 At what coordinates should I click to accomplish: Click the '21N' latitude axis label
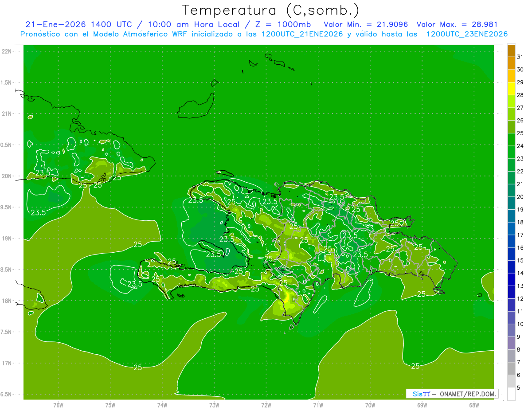tap(7, 114)
